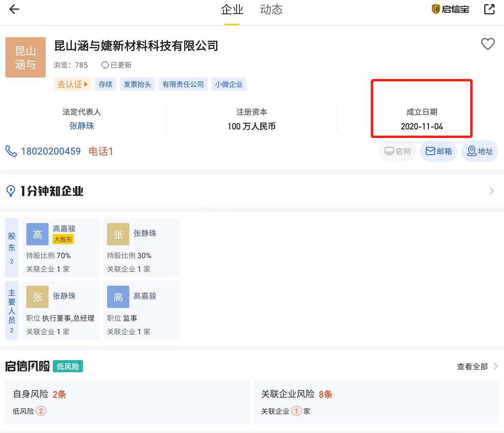The image size is (504, 433).
Task: Open the 发票抬头 tag
Action: [x=137, y=84]
